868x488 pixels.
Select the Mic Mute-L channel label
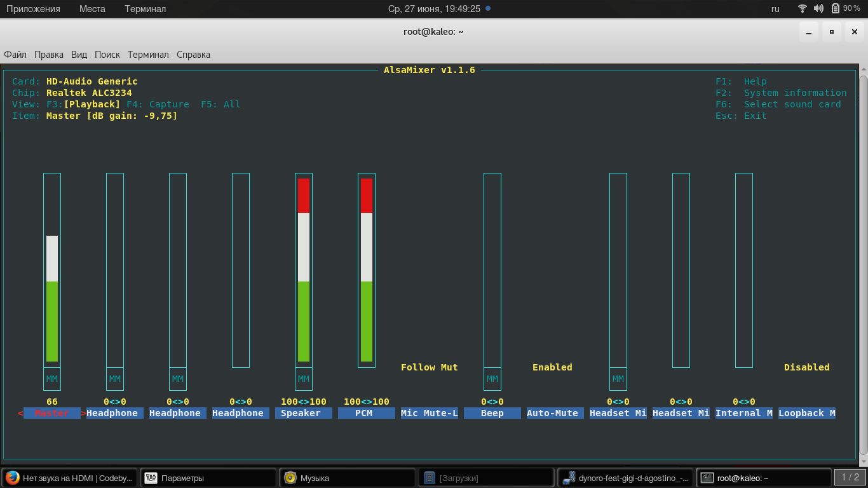click(430, 413)
